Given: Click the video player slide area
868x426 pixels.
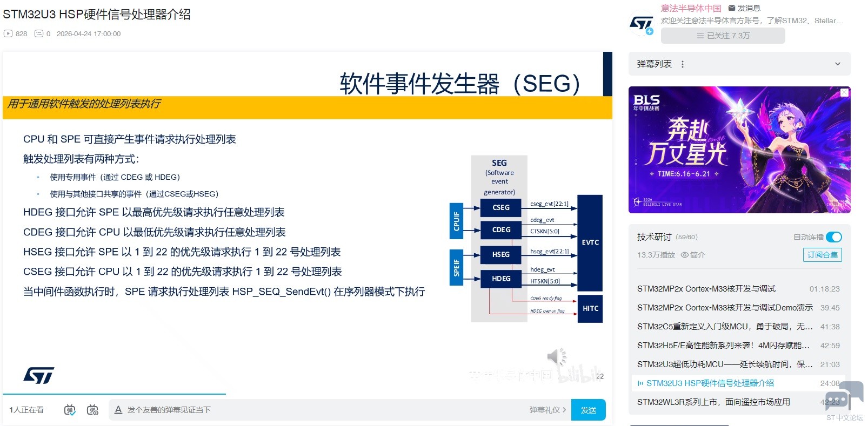Looking at the screenshot, I should coord(308,222).
